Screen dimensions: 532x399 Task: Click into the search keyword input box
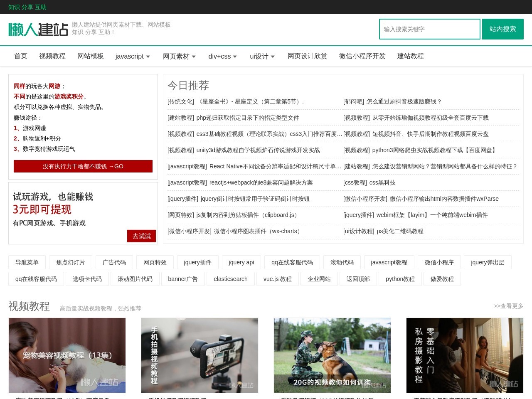[x=429, y=29]
